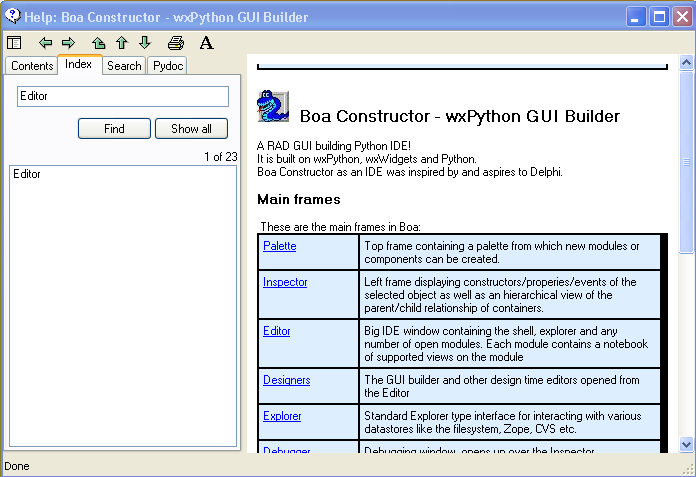The height and width of the screenshot is (477, 696).
Task: Open the font display options
Action: (x=206, y=43)
